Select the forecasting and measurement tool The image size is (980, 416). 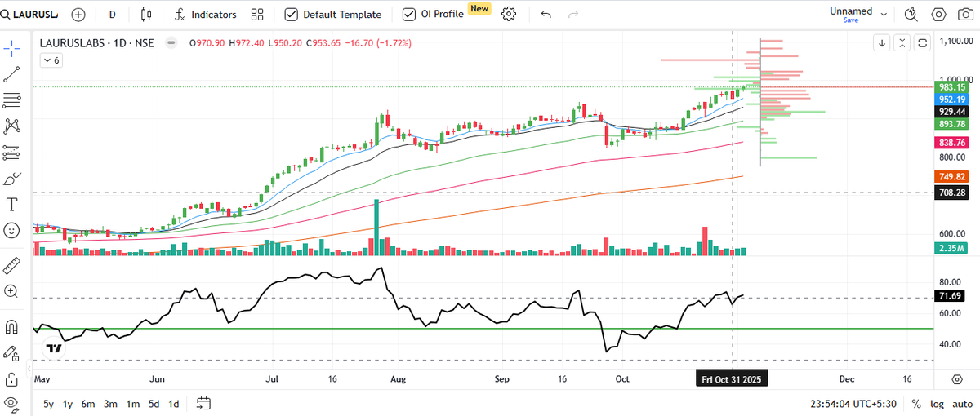click(11, 153)
